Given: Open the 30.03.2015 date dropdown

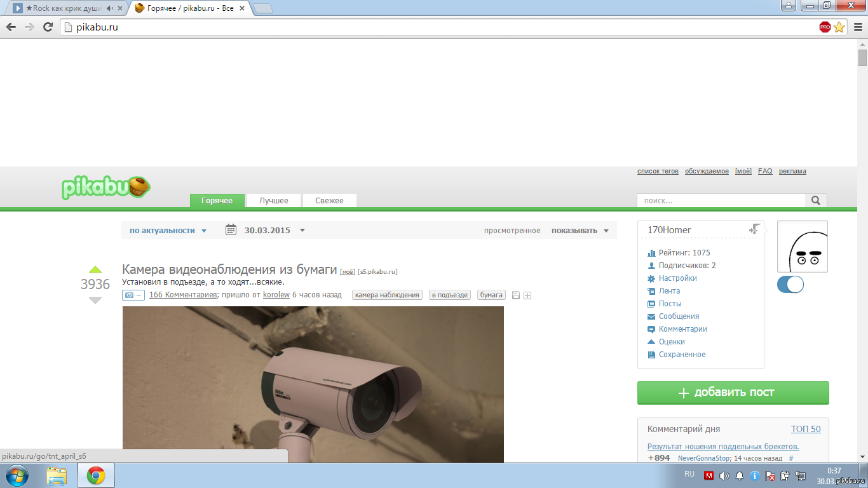Looking at the screenshot, I should [x=275, y=231].
